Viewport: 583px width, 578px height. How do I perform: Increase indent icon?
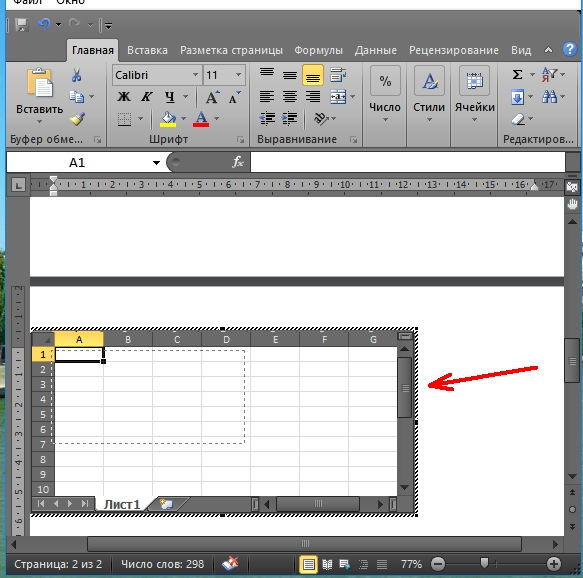290,119
